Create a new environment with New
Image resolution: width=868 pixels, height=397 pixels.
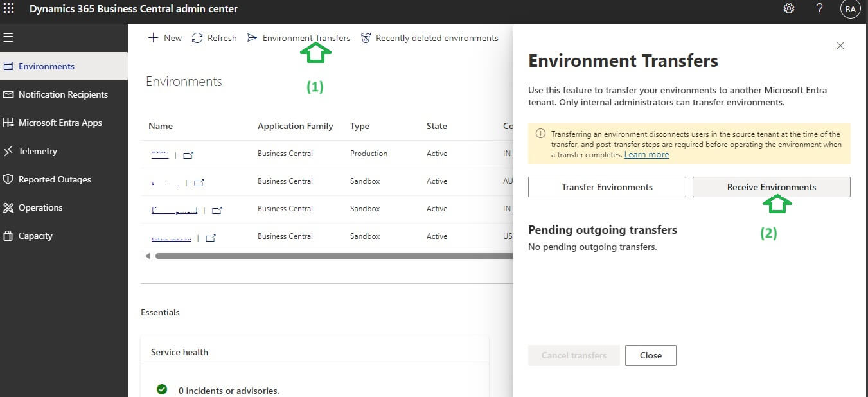coord(164,38)
